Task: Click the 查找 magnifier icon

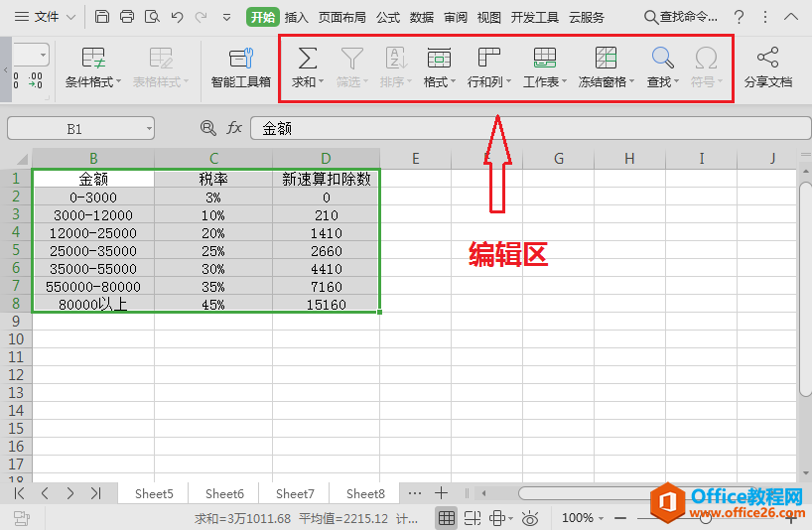Action: [x=662, y=58]
